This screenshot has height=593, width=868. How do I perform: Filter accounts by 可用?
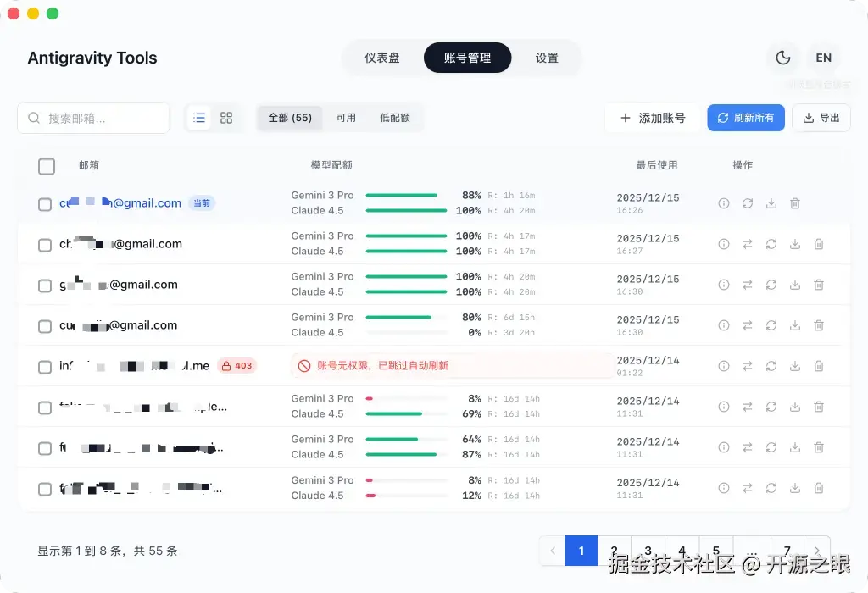coord(346,118)
